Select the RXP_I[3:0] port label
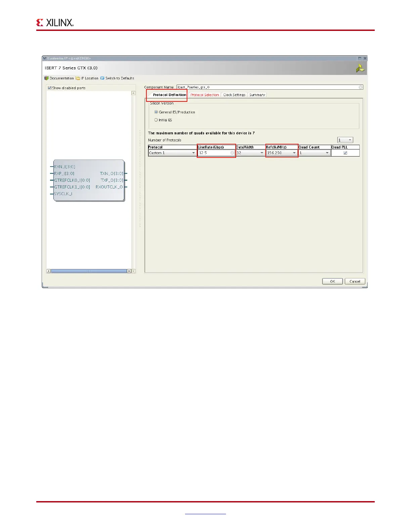This screenshot has width=411, height=532. click(x=64, y=174)
